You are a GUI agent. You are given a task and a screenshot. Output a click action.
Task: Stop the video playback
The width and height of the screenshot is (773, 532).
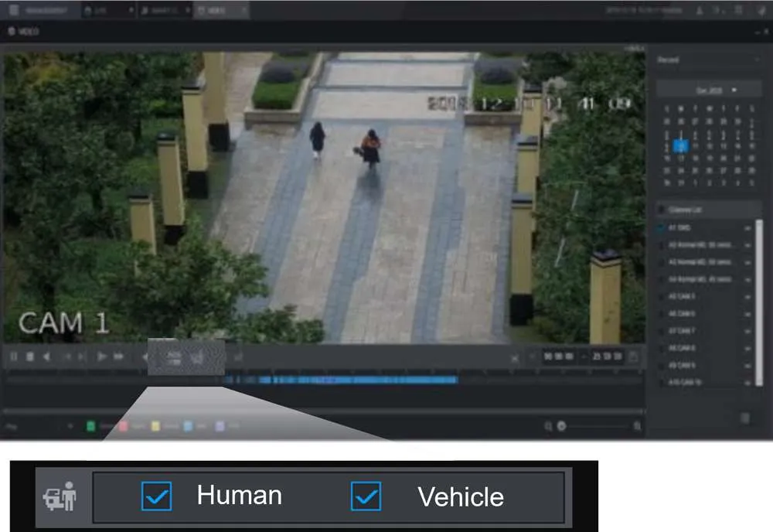point(30,356)
